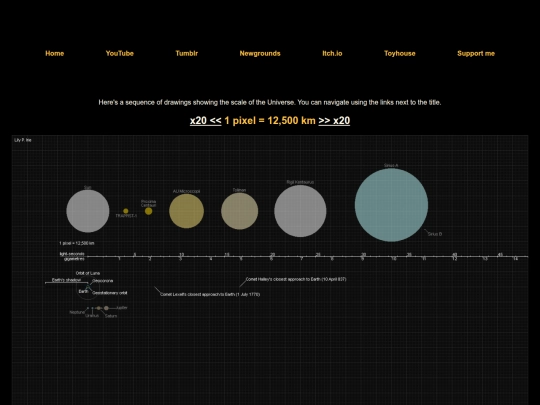Viewport: 540px width, 405px height.
Task: Click the 'Saturn' label
Action: (111, 316)
